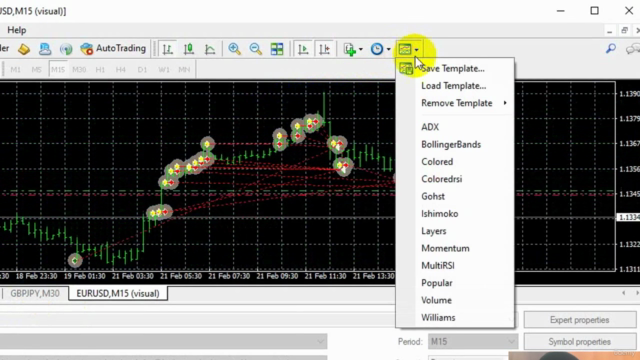Viewport: 640px width, 360px height.
Task: Apply the Popular template
Action: point(455,283)
